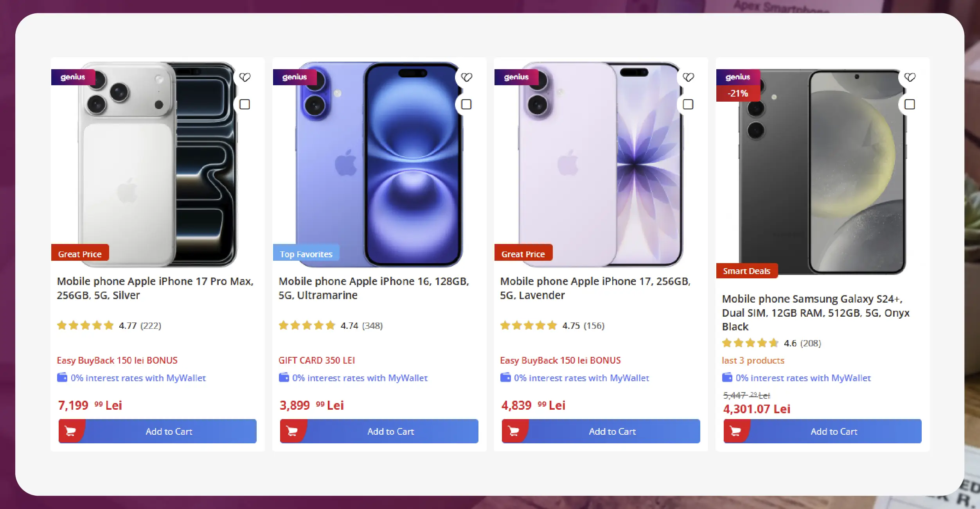This screenshot has width=980, height=509.
Task: Click MyWallet 0% interest link under iPhone 16
Action: coord(360,378)
